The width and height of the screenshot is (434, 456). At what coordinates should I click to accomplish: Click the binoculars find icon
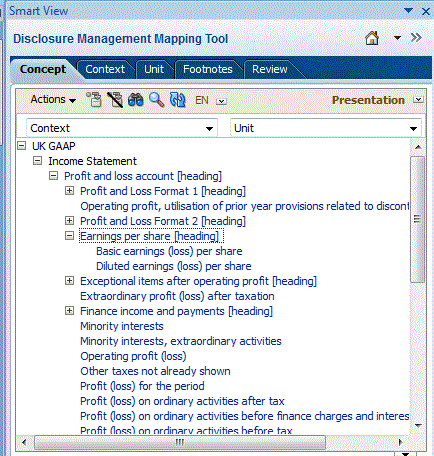136,100
